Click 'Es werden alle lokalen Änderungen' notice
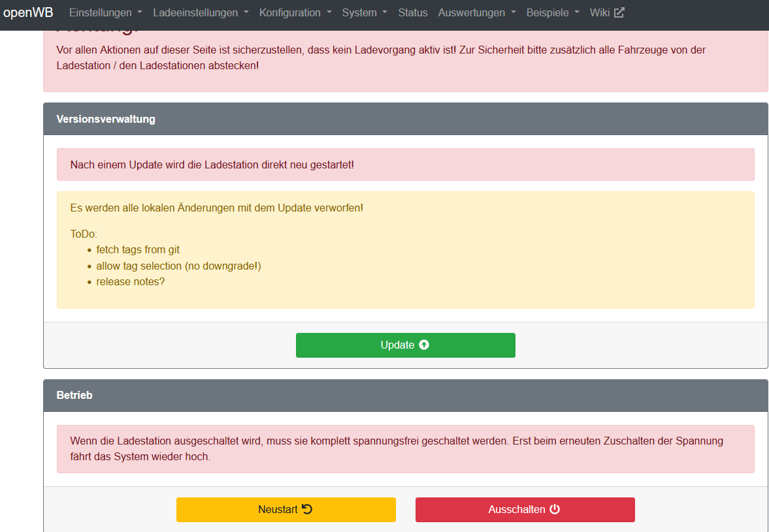 click(217, 208)
